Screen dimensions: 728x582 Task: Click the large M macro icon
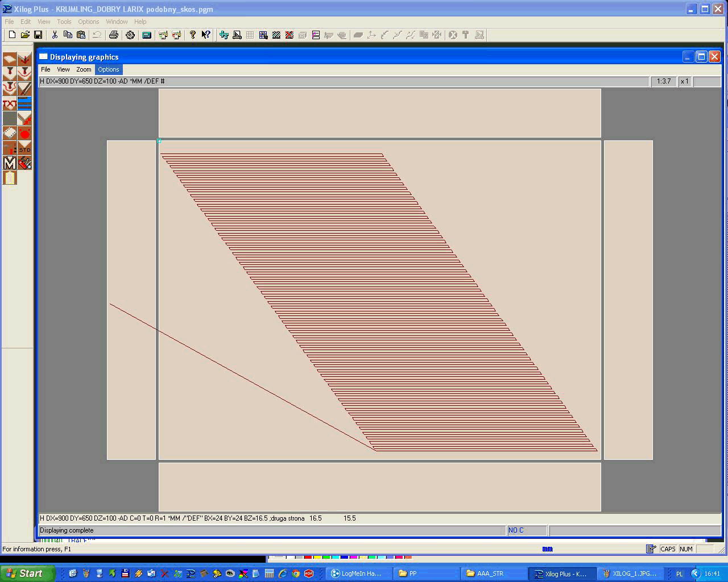[10, 163]
